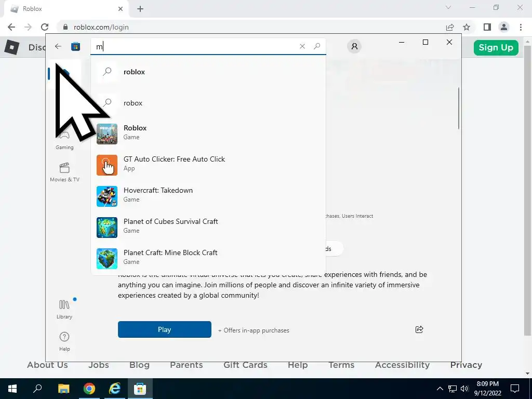Click the Chrome tab search chevron
Viewport: 532px width, 399px height.
click(x=448, y=7)
